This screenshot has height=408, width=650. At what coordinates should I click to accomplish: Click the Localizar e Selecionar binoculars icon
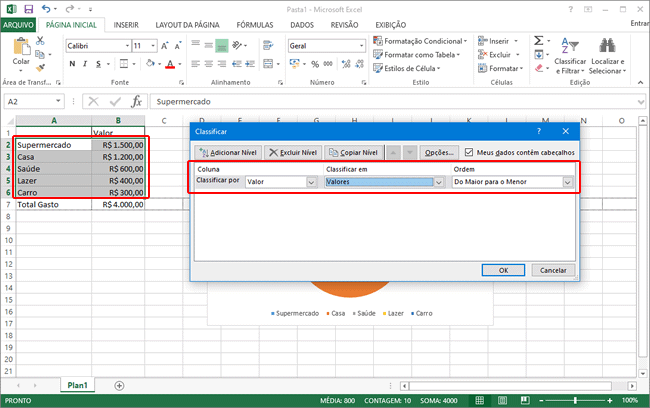click(x=607, y=46)
